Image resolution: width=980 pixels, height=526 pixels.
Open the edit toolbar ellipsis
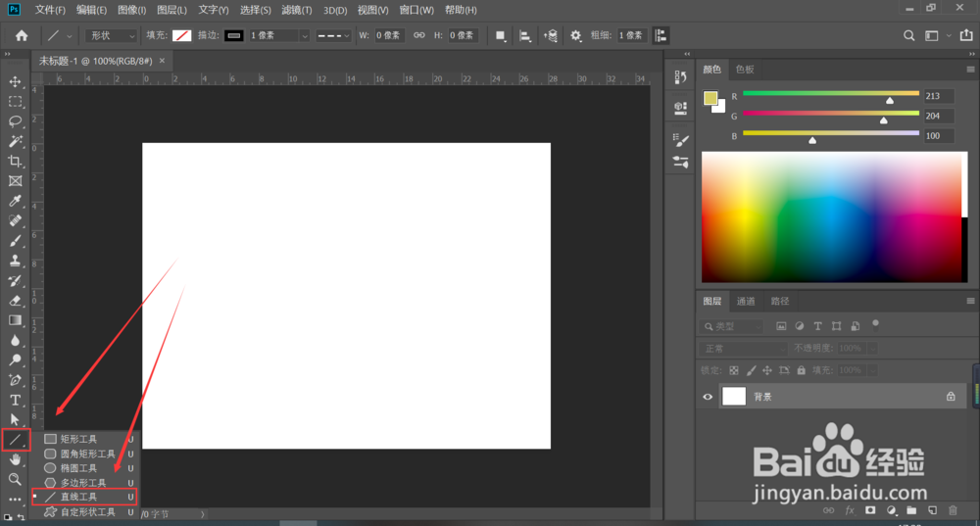click(15, 500)
